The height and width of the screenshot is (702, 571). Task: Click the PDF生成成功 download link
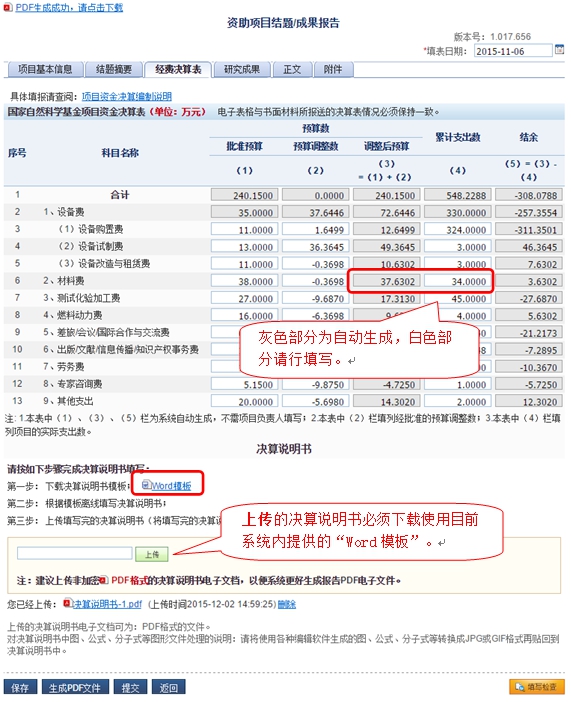tap(69, 8)
